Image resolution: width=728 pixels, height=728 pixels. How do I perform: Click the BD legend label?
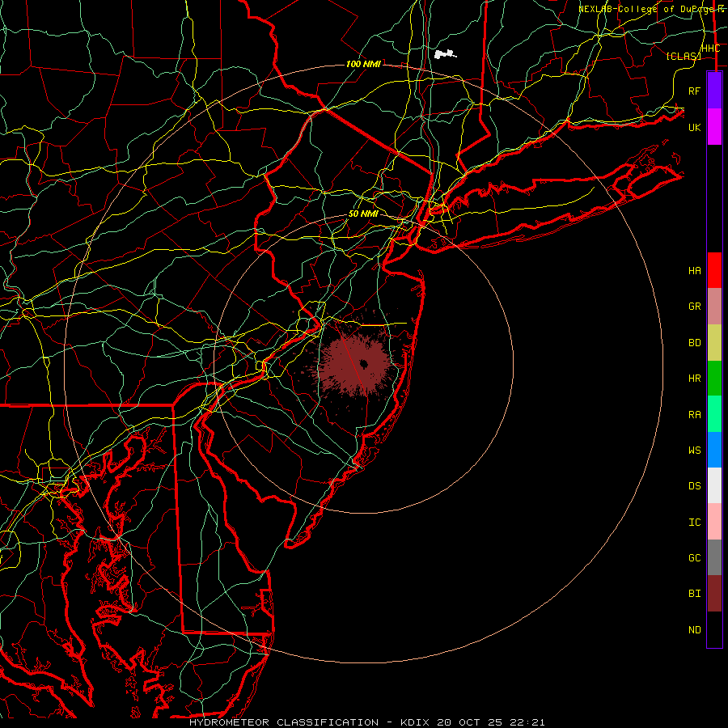coord(695,343)
